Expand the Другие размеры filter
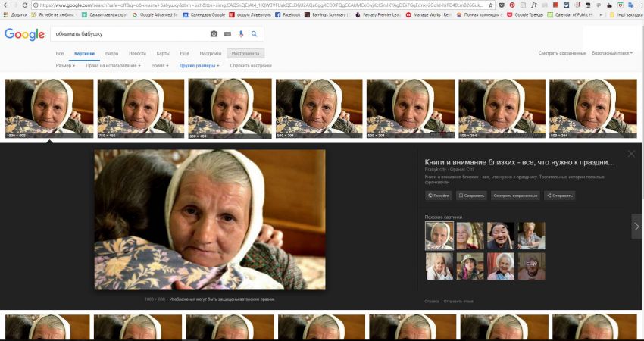 pos(199,66)
